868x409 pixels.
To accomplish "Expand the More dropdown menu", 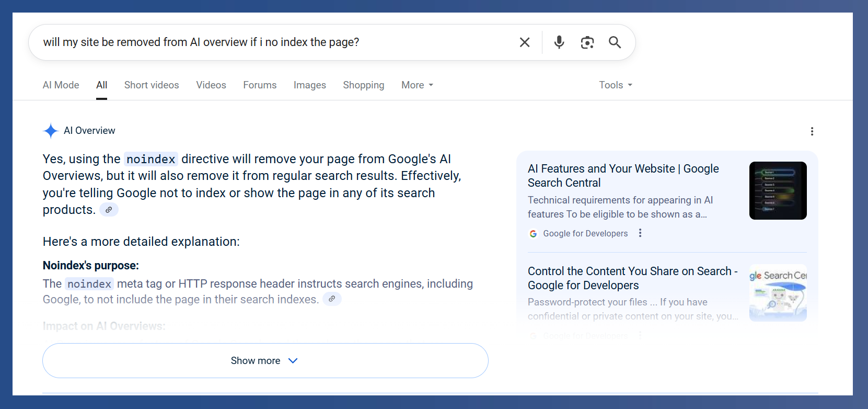I will 418,85.
